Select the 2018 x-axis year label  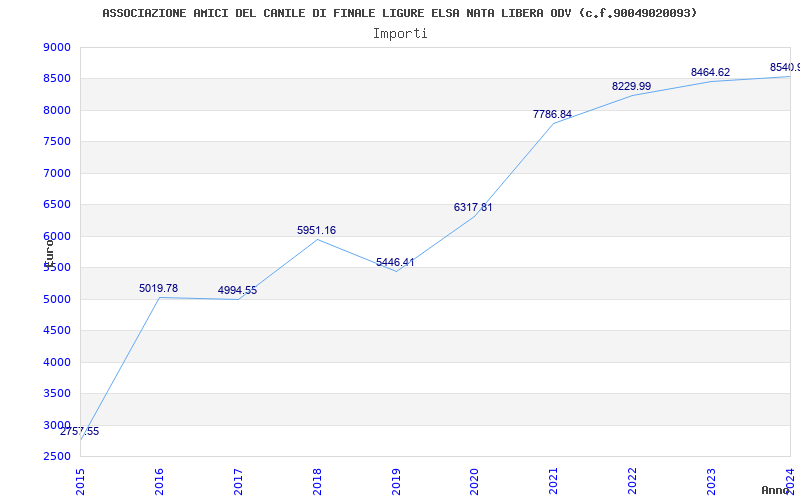(x=317, y=482)
